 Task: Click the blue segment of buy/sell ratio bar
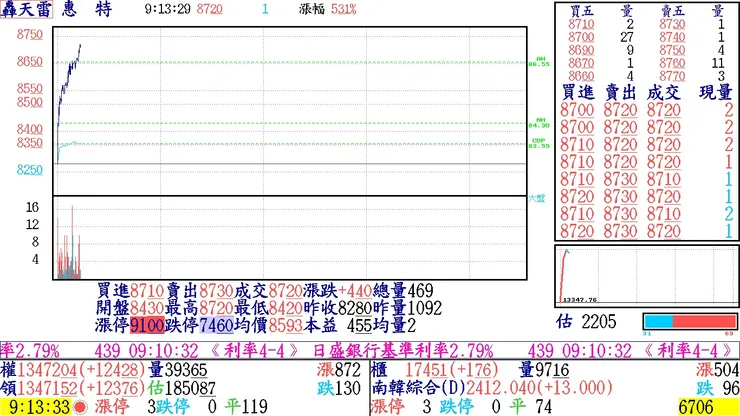(x=658, y=322)
